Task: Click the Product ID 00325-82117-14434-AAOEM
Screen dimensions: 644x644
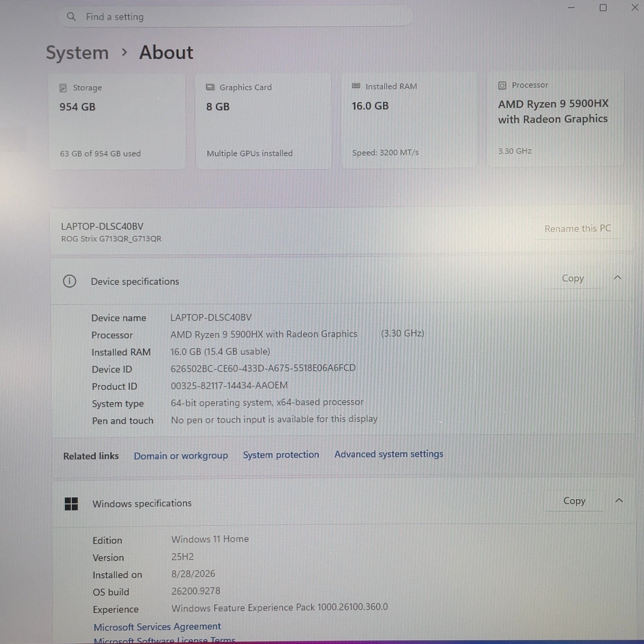Action: 229,385
